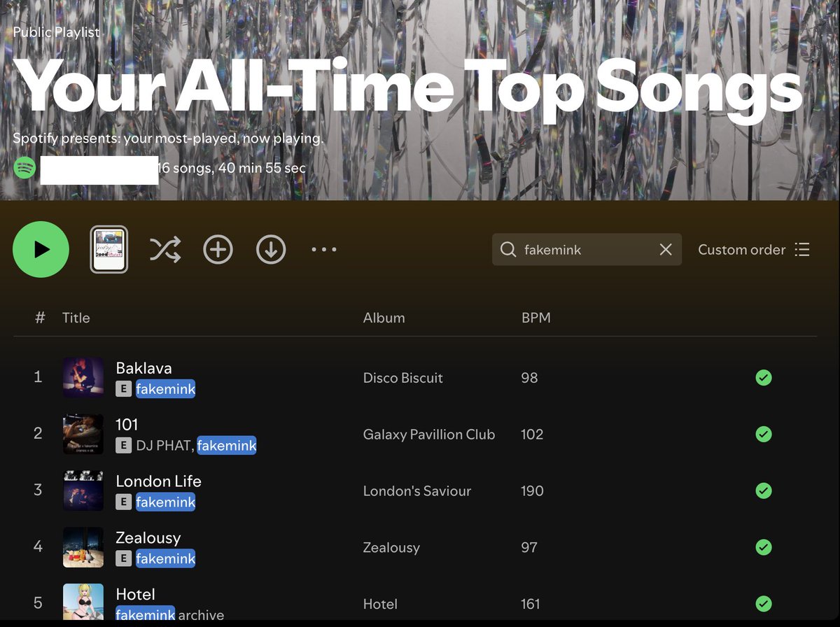
Task: Toggle saved checkmark for Baklava
Action: click(764, 378)
